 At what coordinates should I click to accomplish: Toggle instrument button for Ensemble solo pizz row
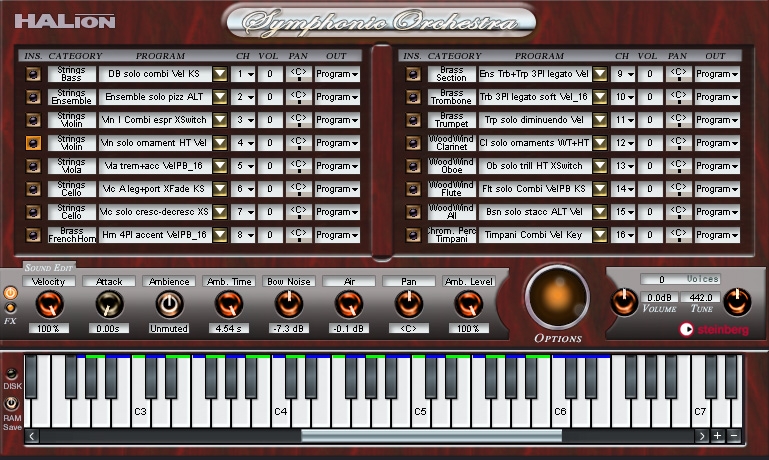33,97
